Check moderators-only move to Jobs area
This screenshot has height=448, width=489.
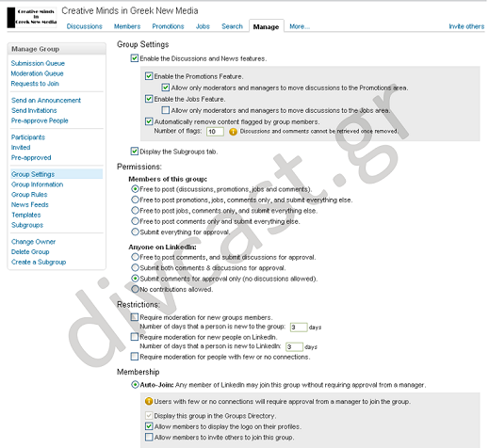click(x=166, y=110)
